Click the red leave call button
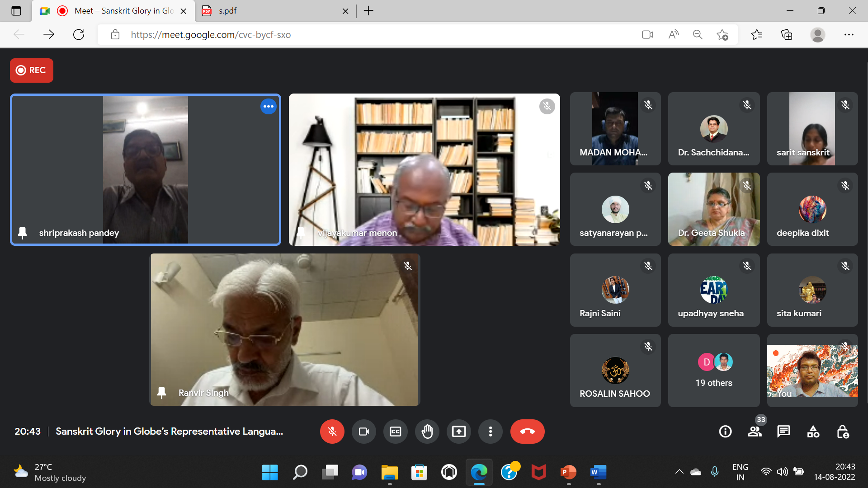 [x=527, y=432]
